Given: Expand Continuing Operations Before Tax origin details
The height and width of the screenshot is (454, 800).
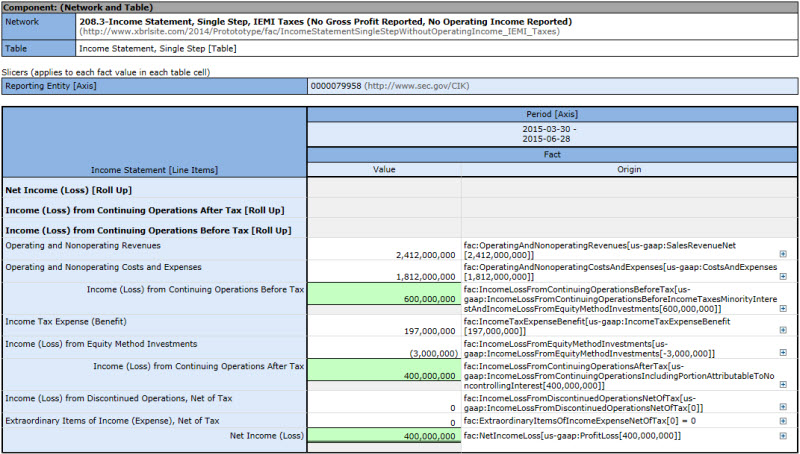Looking at the screenshot, I should (x=783, y=309).
